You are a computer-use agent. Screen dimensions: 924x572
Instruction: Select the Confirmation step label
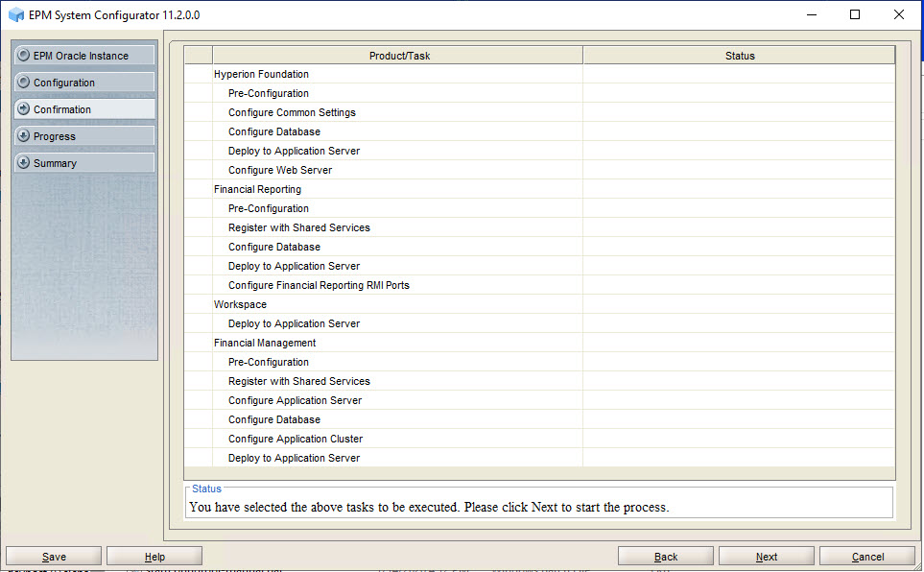[62, 109]
